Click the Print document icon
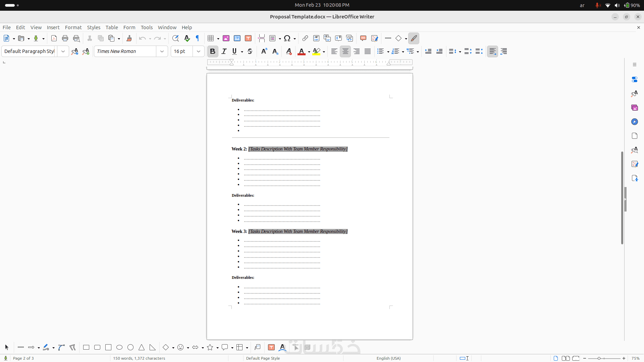Image resolution: width=644 pixels, height=362 pixels. [x=65, y=38]
